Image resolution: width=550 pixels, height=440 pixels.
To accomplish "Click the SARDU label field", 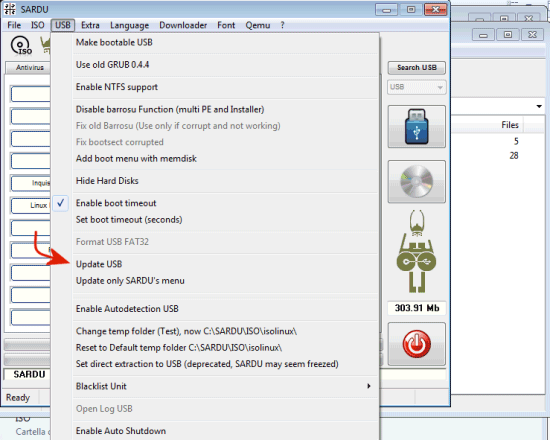I will coord(28,374).
